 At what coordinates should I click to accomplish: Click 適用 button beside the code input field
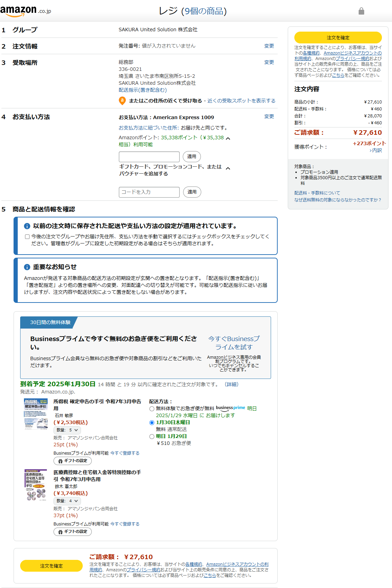(x=192, y=192)
